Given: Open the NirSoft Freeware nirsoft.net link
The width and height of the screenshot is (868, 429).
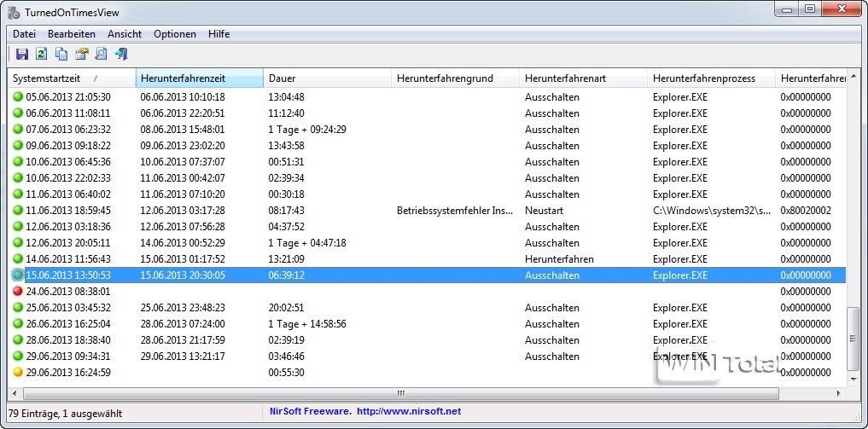Looking at the screenshot, I should click(x=364, y=411).
